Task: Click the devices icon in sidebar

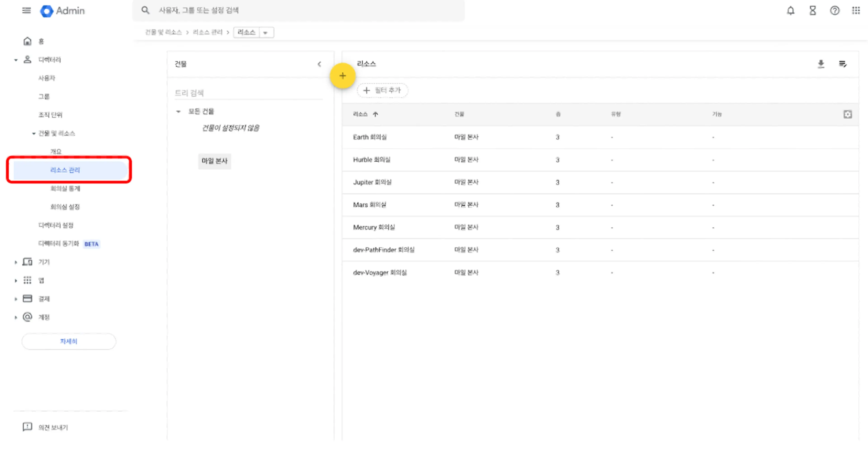Action: coord(27,262)
